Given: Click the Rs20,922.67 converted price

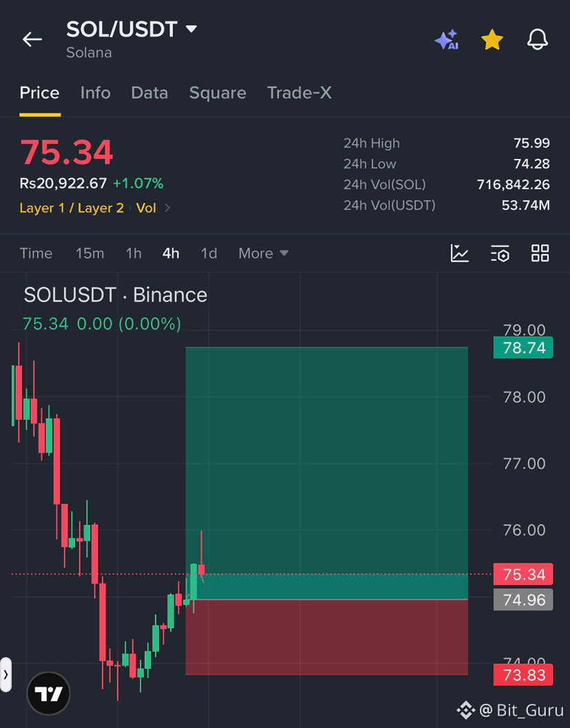Looking at the screenshot, I should [63, 184].
